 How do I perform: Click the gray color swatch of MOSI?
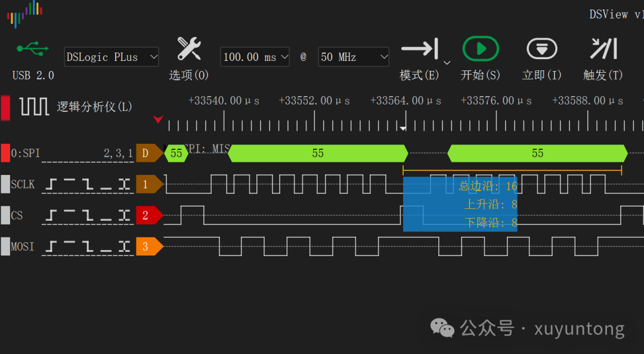5,247
